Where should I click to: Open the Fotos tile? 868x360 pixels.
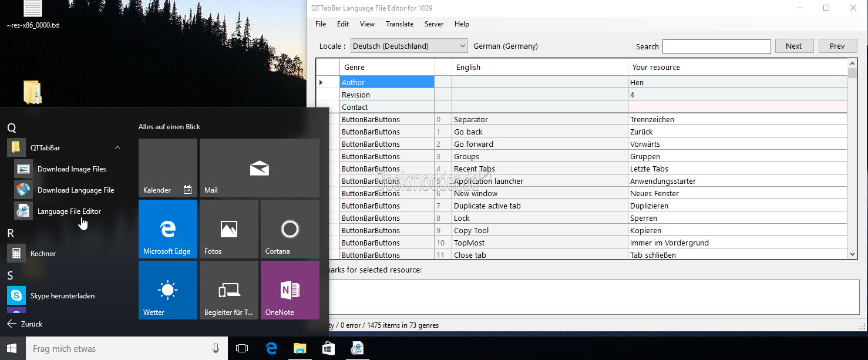coord(229,229)
